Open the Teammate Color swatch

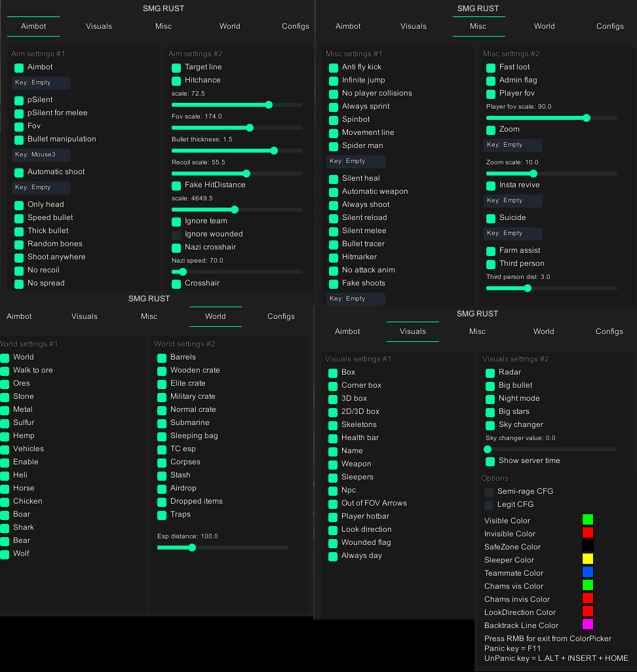588,572
